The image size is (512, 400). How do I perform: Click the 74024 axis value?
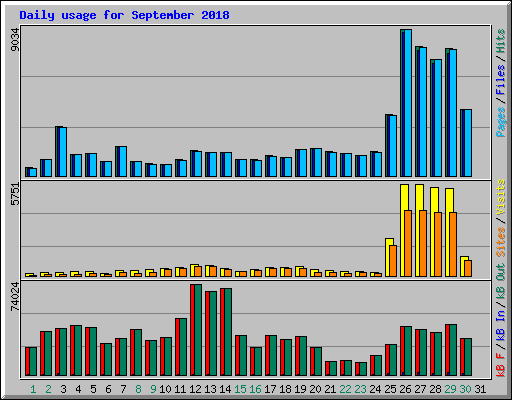coord(15,297)
